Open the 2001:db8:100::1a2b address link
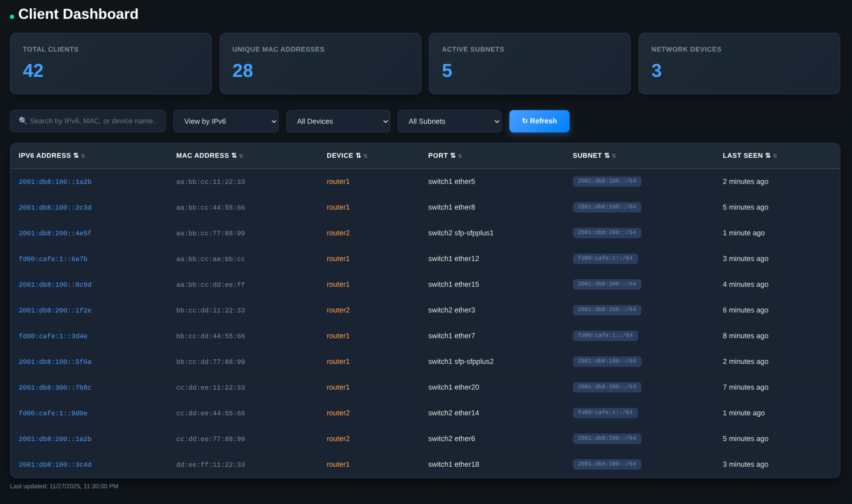The width and height of the screenshot is (852, 504). coord(55,182)
